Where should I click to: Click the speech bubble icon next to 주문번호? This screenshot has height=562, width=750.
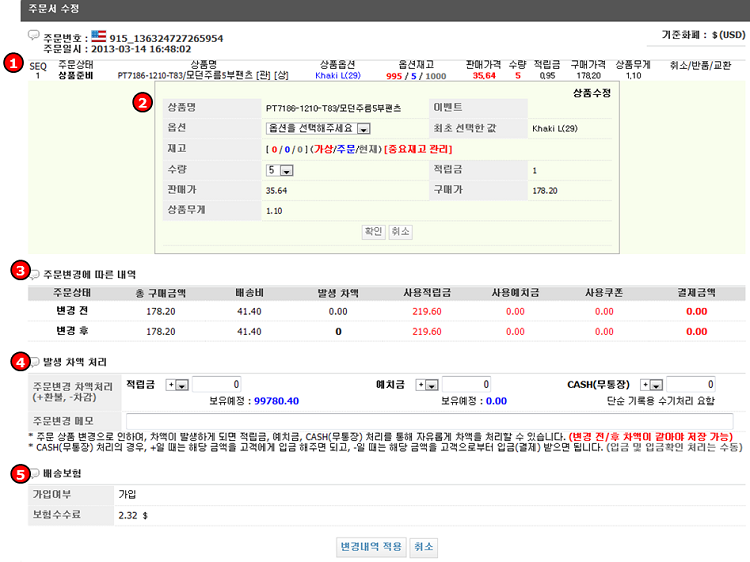34,36
